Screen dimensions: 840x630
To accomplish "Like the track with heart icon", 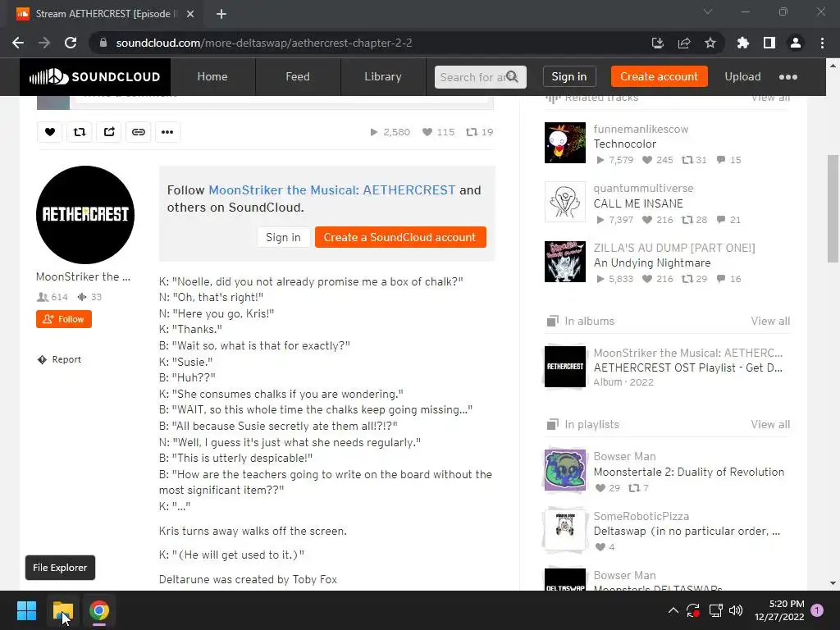I will coord(50,132).
